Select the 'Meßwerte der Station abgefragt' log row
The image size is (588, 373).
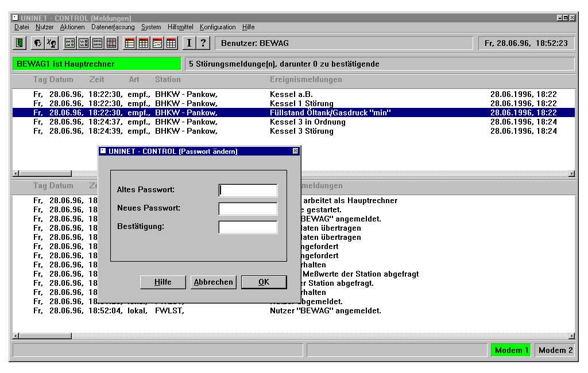pyautogui.click(x=293, y=274)
